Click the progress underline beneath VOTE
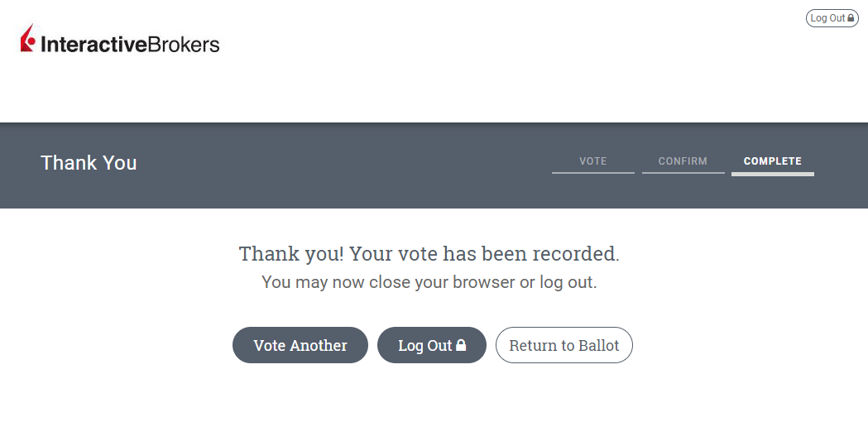The height and width of the screenshot is (422, 868). [x=592, y=173]
